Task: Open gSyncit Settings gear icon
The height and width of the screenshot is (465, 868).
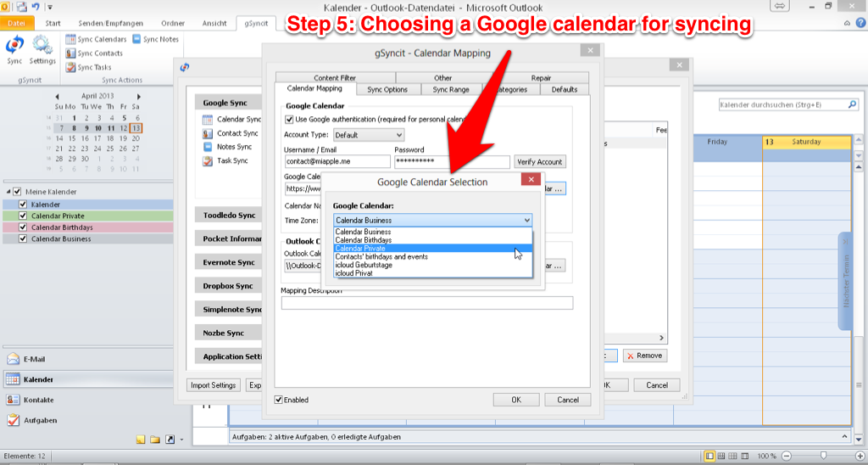Action: (x=42, y=48)
